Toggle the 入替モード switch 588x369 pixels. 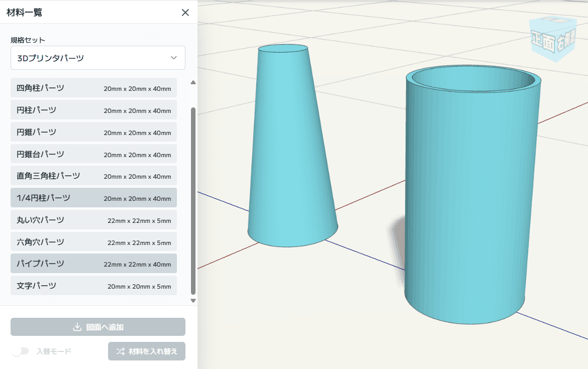coord(20,351)
